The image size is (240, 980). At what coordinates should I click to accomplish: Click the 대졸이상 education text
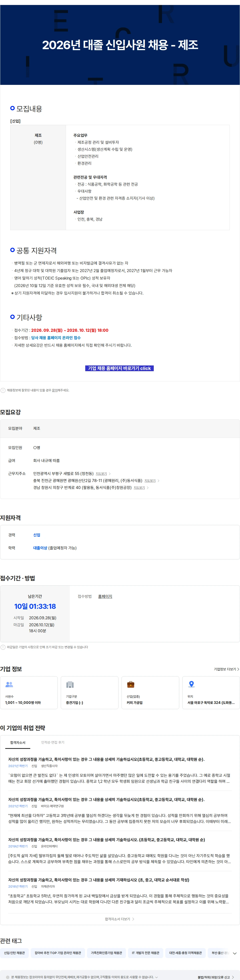[x=40, y=548]
